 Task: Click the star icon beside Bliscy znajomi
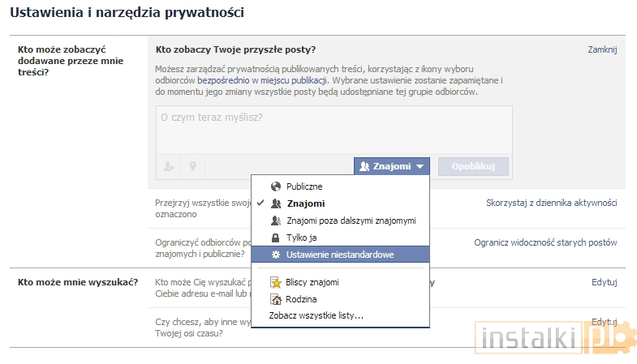coord(276,282)
